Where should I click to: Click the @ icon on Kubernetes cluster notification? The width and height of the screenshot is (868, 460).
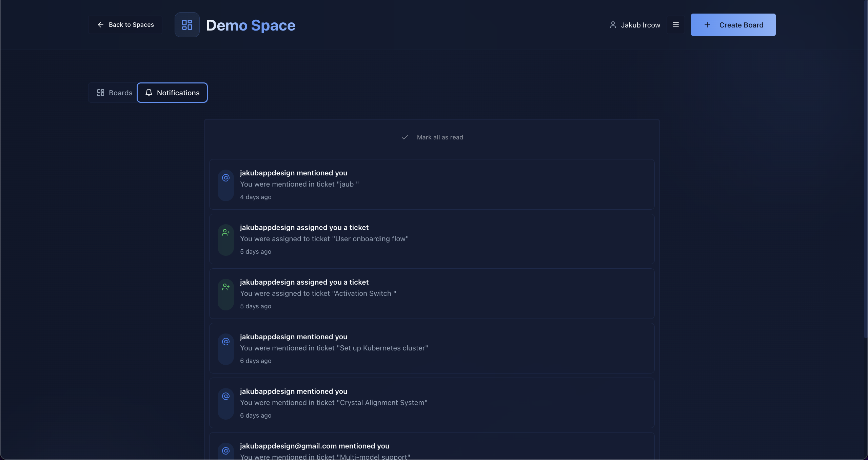(x=226, y=342)
